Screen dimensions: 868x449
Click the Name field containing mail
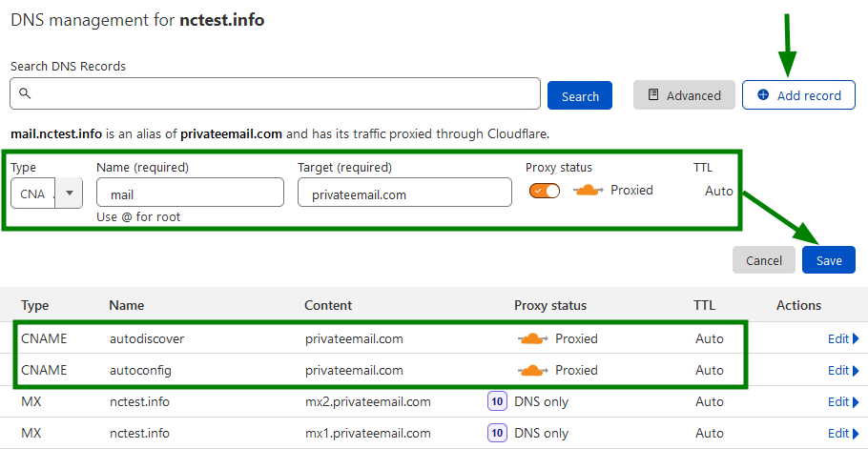tap(190, 193)
